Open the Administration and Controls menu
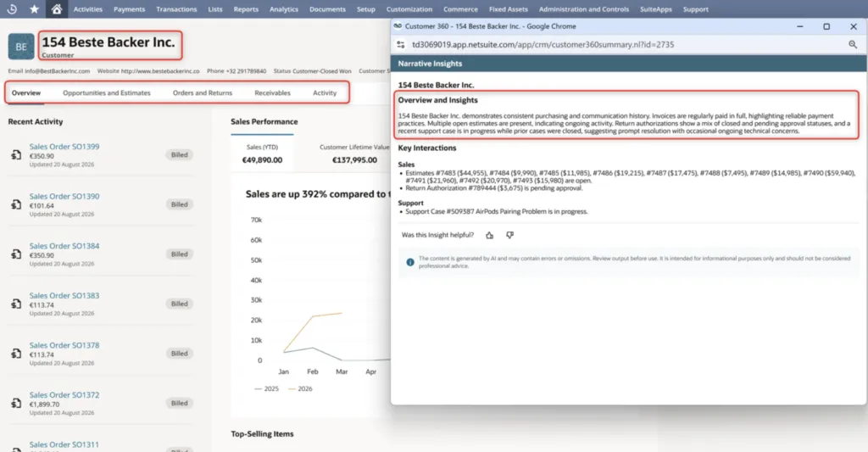The height and width of the screenshot is (452, 868). [583, 9]
